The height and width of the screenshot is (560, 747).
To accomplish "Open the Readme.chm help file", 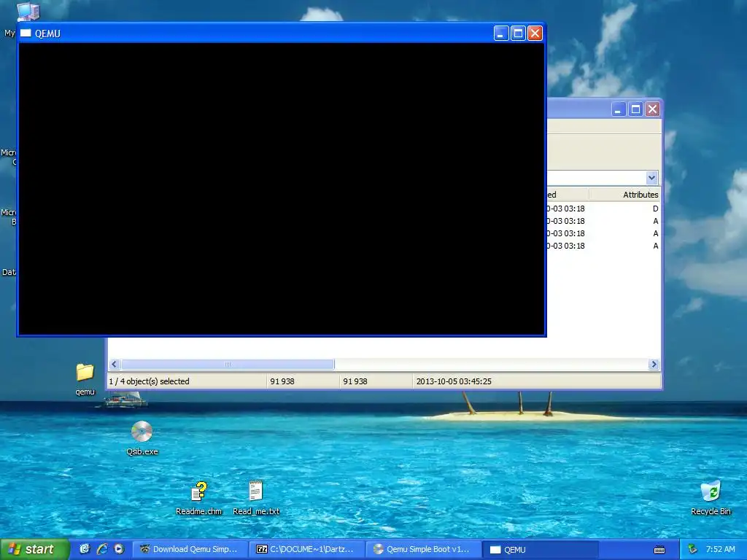I will [x=198, y=498].
